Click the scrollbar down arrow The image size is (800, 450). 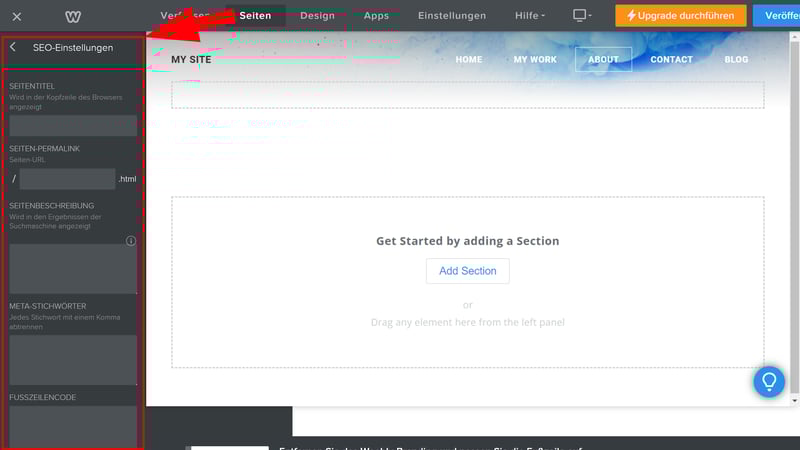coord(794,401)
